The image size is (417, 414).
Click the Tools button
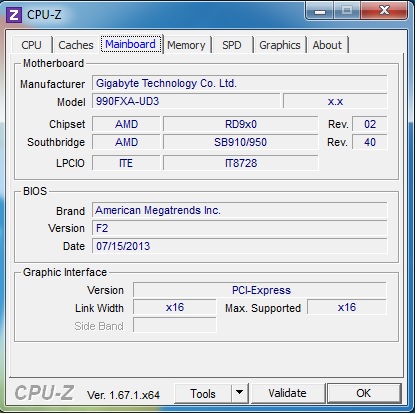[x=203, y=394]
